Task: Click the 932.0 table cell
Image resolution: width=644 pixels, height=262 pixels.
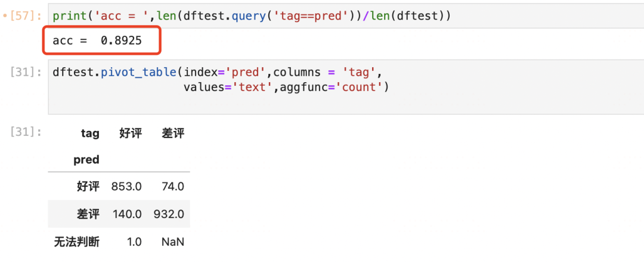Action: [x=169, y=214]
